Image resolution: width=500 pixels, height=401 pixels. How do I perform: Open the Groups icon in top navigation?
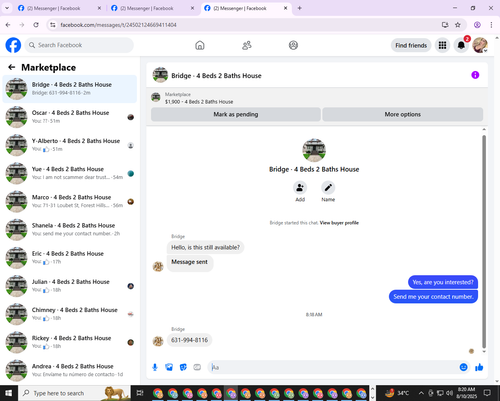[x=293, y=45]
